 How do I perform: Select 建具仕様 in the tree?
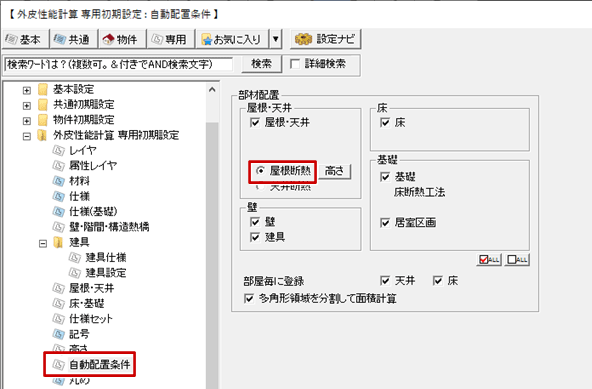tap(106, 258)
